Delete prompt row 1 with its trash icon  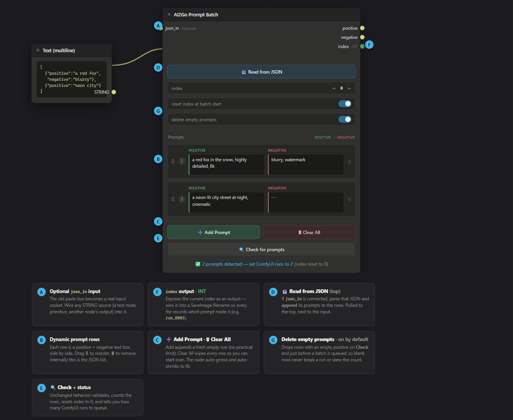349,161
